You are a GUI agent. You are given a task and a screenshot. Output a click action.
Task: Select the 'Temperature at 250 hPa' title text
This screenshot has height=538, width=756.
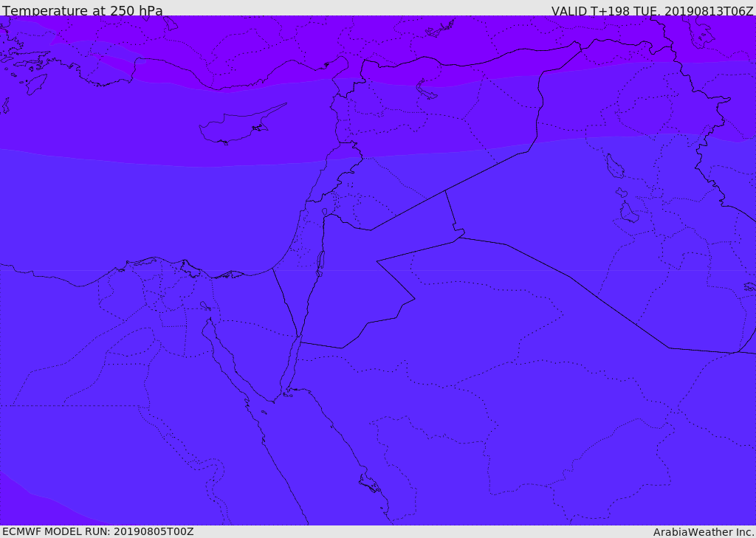click(83, 10)
